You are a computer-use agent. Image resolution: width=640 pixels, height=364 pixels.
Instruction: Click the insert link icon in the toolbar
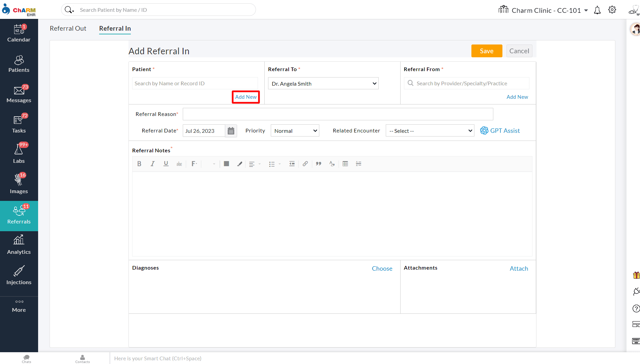[305, 164]
